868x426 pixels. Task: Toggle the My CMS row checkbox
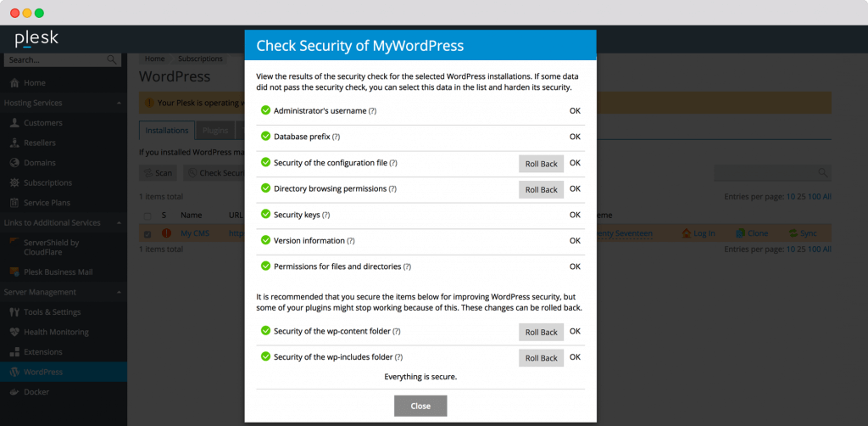[148, 233]
